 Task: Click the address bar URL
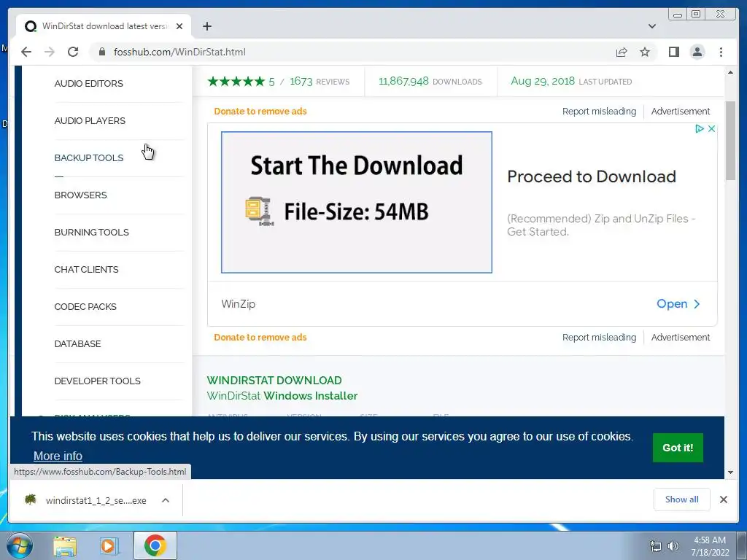(179, 52)
